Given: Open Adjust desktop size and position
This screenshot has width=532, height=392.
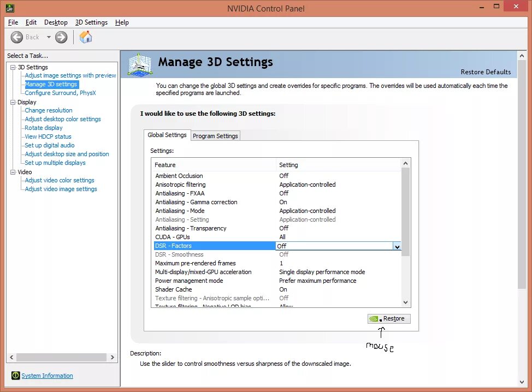Looking at the screenshot, I should 67,154.
